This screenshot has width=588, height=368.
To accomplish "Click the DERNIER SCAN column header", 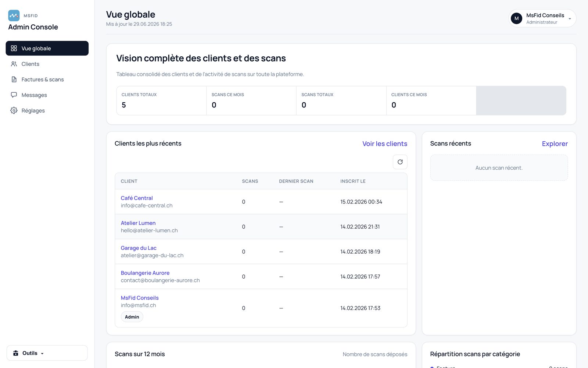I will (296, 181).
